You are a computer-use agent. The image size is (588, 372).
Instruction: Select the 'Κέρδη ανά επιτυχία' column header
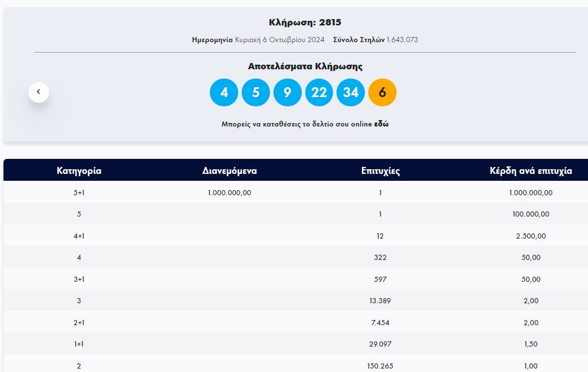tap(531, 171)
